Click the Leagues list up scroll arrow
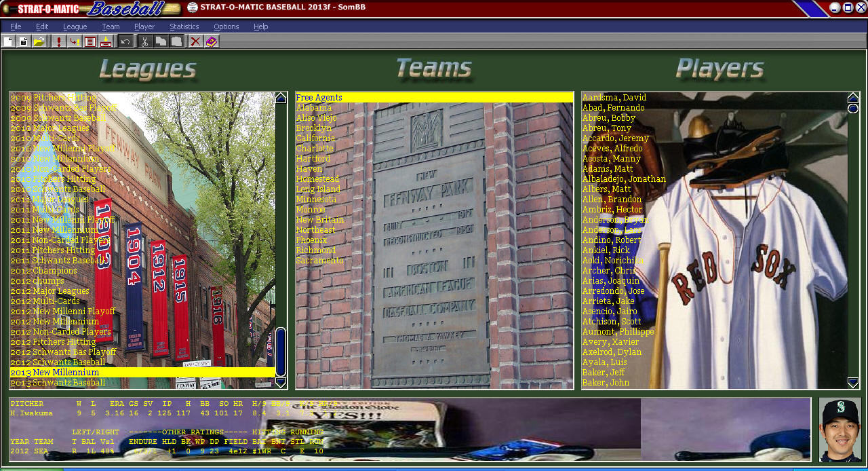868x471 pixels. tap(281, 98)
